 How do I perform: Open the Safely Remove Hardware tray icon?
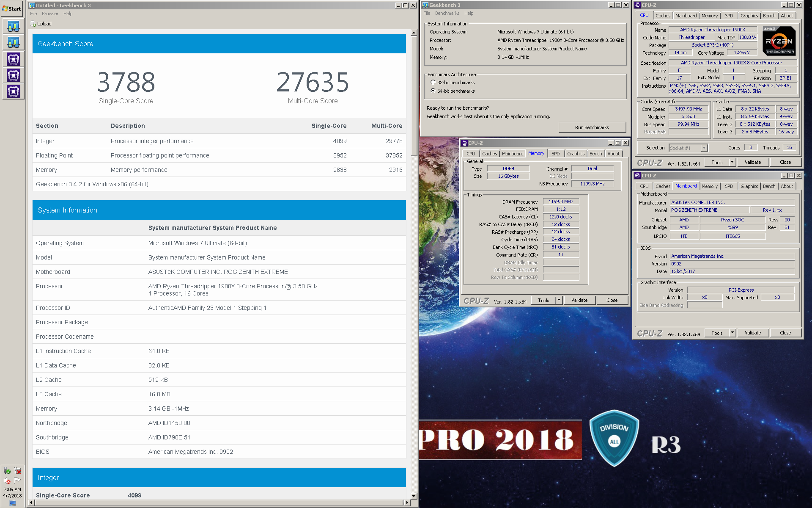click(7, 471)
